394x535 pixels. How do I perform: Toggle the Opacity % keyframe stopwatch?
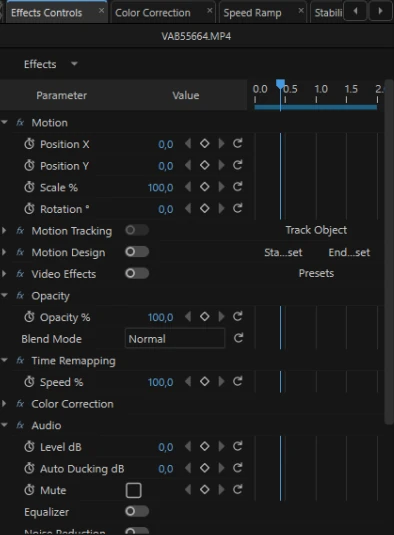pyautogui.click(x=29, y=317)
